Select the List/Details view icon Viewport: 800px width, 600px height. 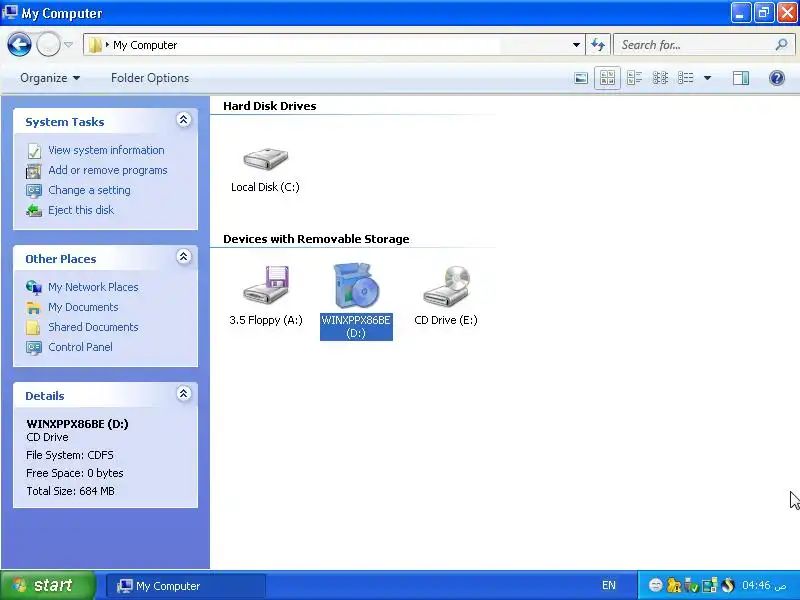click(685, 78)
